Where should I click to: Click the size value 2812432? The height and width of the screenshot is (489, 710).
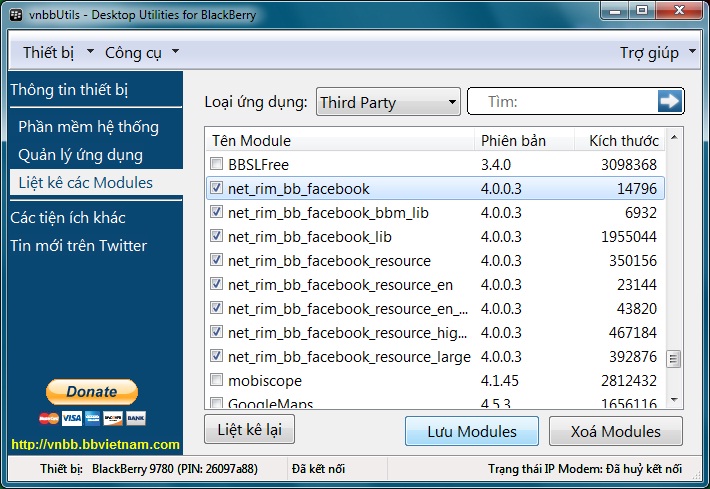pyautogui.click(x=628, y=380)
